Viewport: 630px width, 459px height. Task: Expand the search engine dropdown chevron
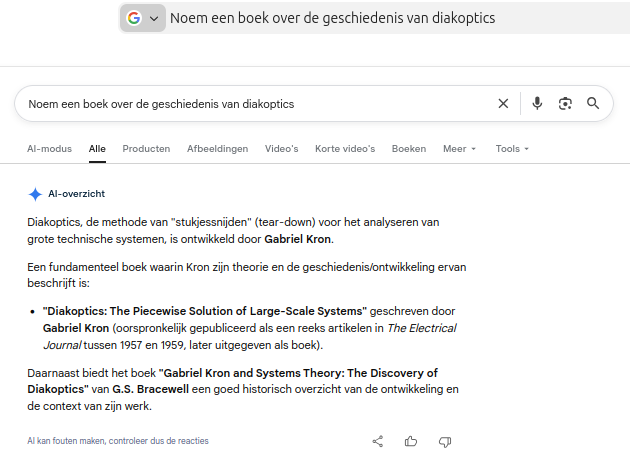coord(154,18)
